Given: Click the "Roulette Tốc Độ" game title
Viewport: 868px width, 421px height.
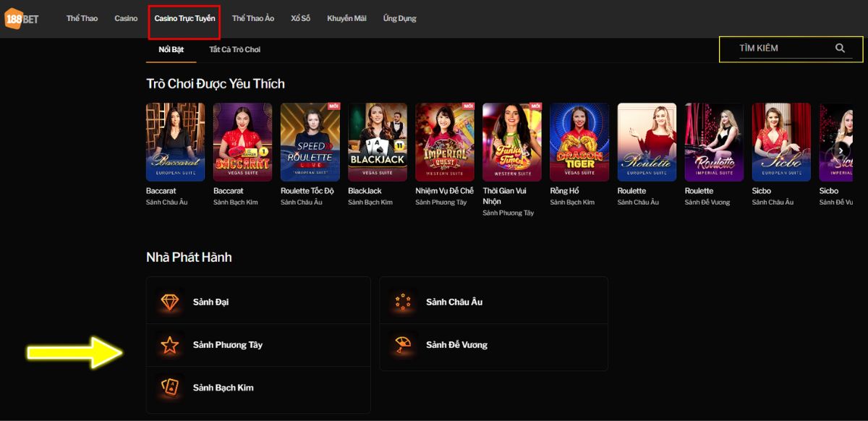Looking at the screenshot, I should pos(307,191).
